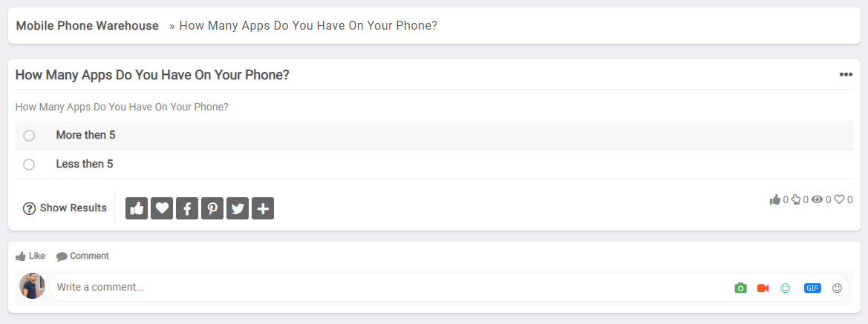This screenshot has width=868, height=324.
Task: Open the three-dots poll options menu
Action: click(846, 75)
